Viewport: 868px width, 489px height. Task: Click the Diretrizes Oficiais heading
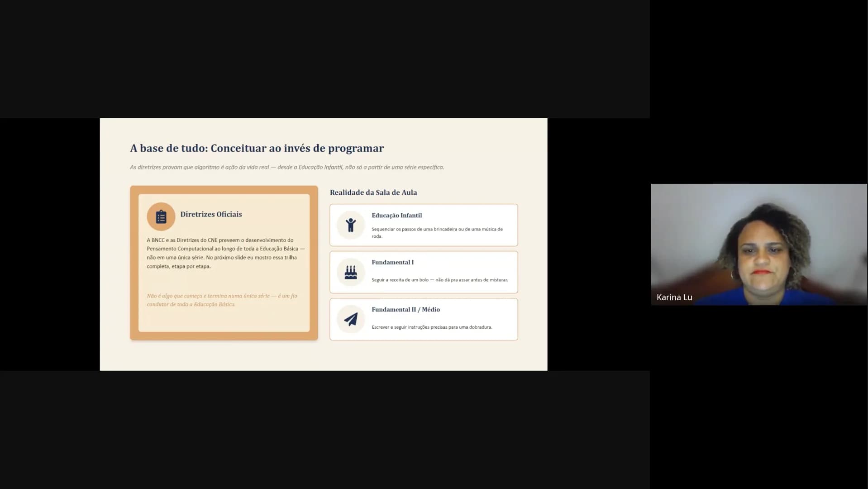click(x=211, y=214)
